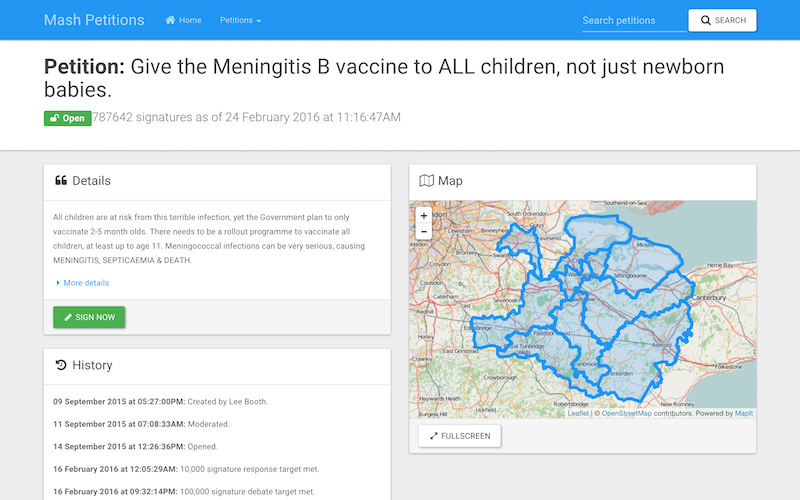
Task: Click the fullscreen arrows icon
Action: [434, 436]
